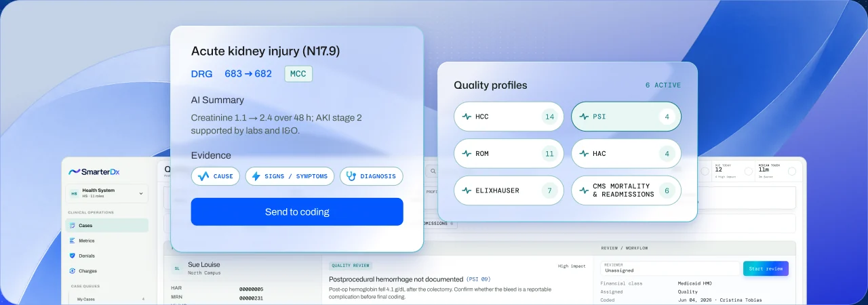Click the MCC badge next to DRG
868x305 pixels.
pos(298,73)
